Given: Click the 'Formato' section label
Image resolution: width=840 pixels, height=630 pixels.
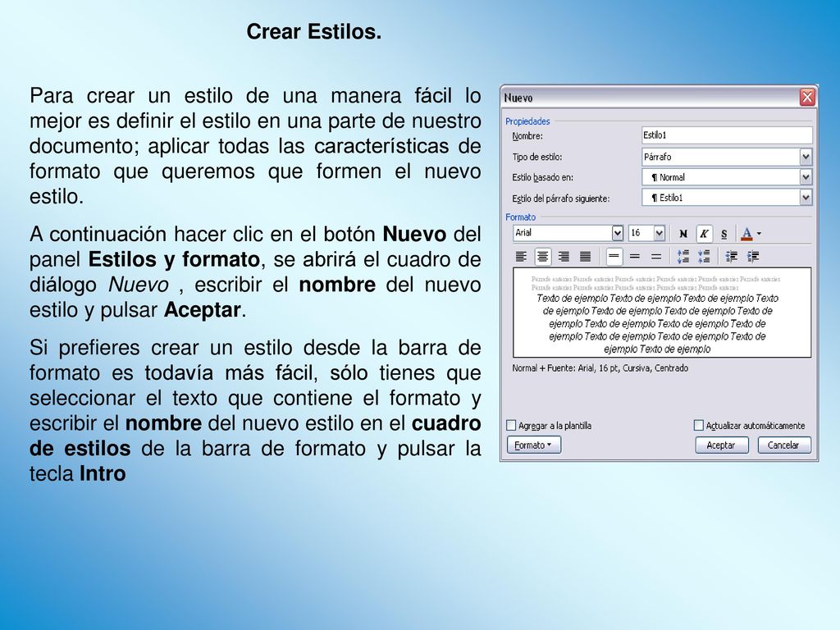Looking at the screenshot, I should 520,217.
